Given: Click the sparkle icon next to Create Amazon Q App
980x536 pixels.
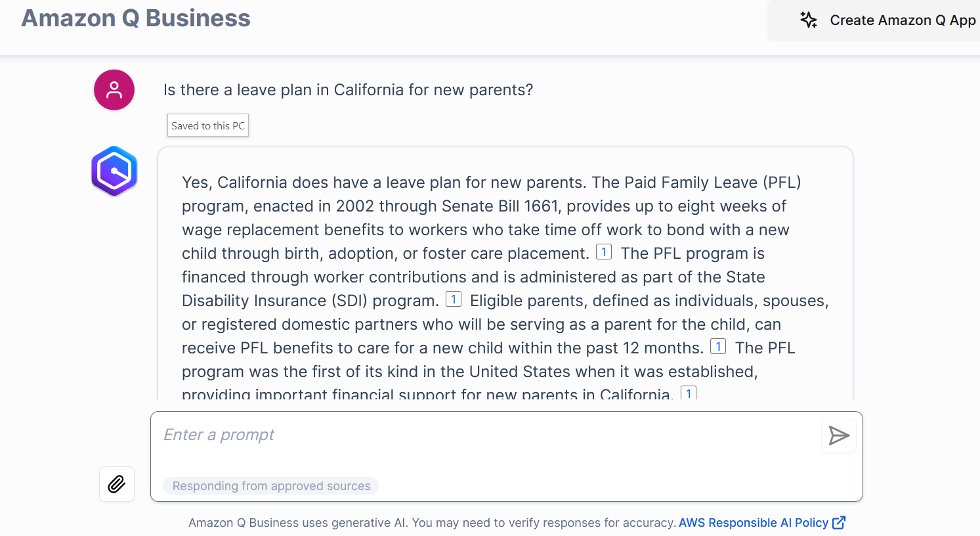Looking at the screenshot, I should 809,20.
